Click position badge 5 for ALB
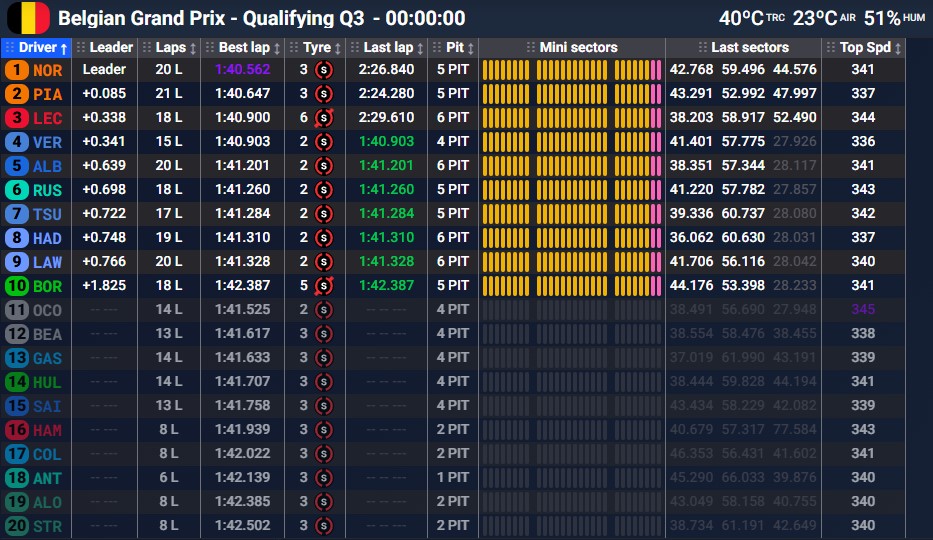Screen dimensions: 933x540 pyautogui.click(x=16, y=165)
